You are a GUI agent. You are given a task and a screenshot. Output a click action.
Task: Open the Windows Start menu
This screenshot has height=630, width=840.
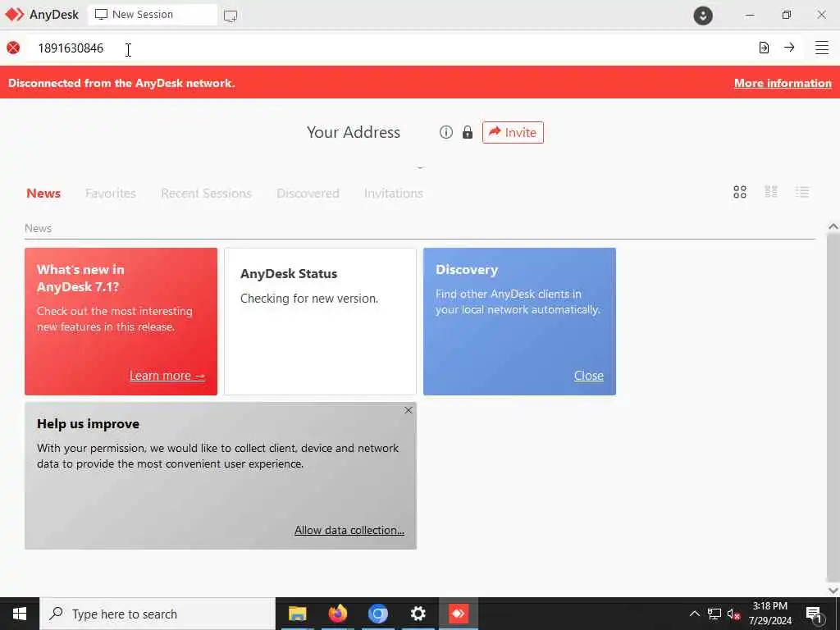20,614
